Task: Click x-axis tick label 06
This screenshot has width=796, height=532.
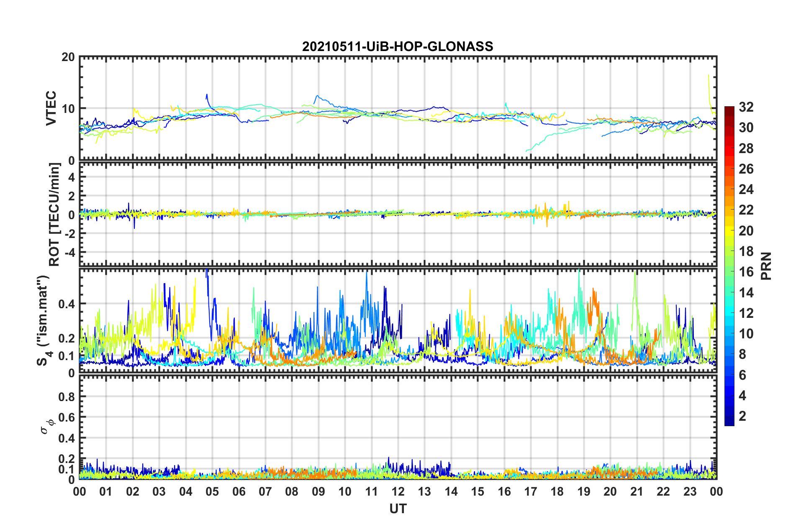Action: click(239, 491)
